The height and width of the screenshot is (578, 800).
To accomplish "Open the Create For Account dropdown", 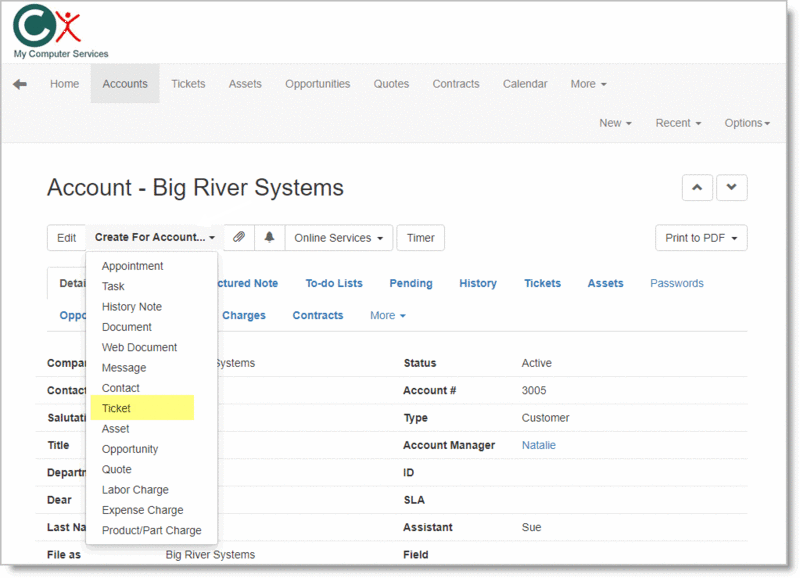I will pos(152,237).
